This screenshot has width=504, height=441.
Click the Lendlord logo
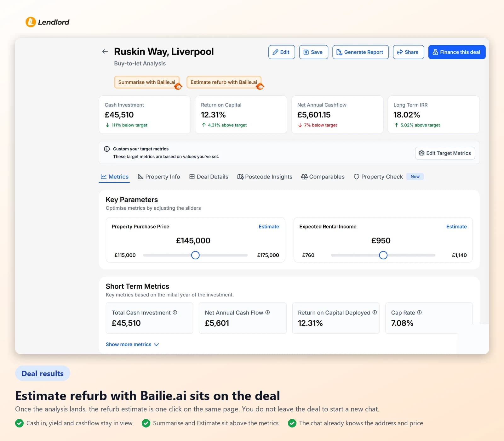coord(47,22)
